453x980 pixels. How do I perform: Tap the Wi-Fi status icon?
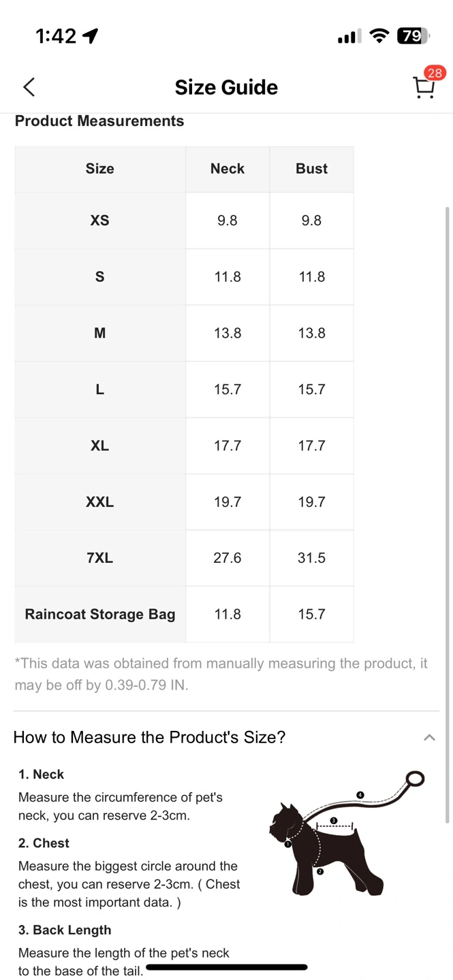379,36
